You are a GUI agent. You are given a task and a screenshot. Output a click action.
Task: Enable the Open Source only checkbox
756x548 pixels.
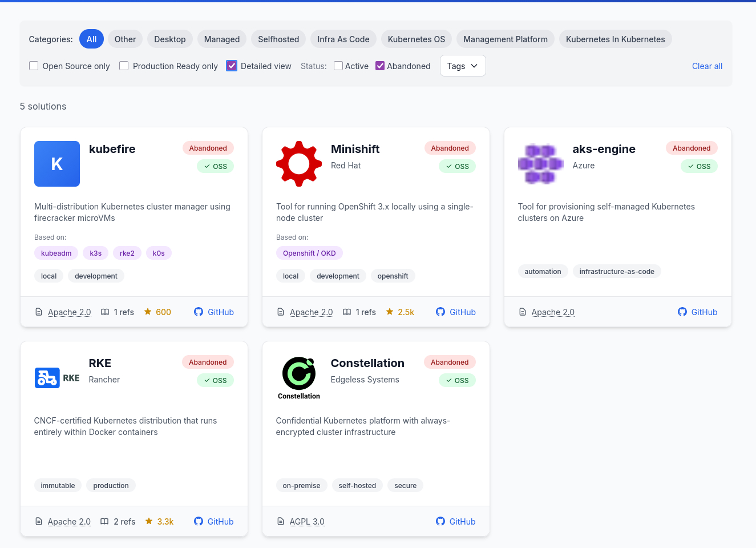(34, 66)
